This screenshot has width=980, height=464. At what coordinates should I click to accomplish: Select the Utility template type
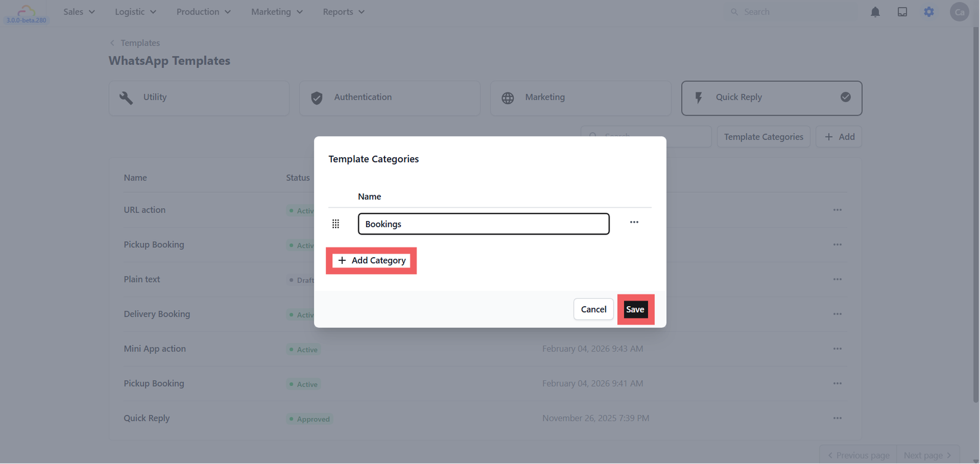coord(199,98)
